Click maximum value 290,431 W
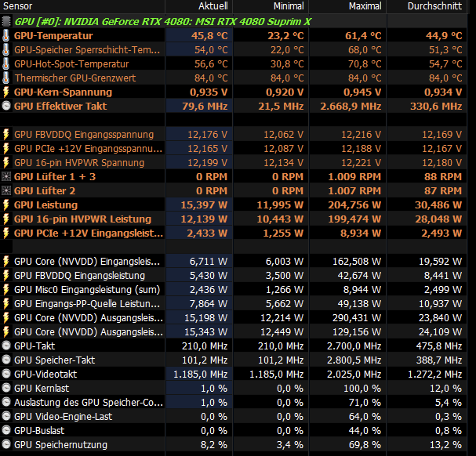Image resolution: width=476 pixels, height=456 pixels. click(357, 317)
